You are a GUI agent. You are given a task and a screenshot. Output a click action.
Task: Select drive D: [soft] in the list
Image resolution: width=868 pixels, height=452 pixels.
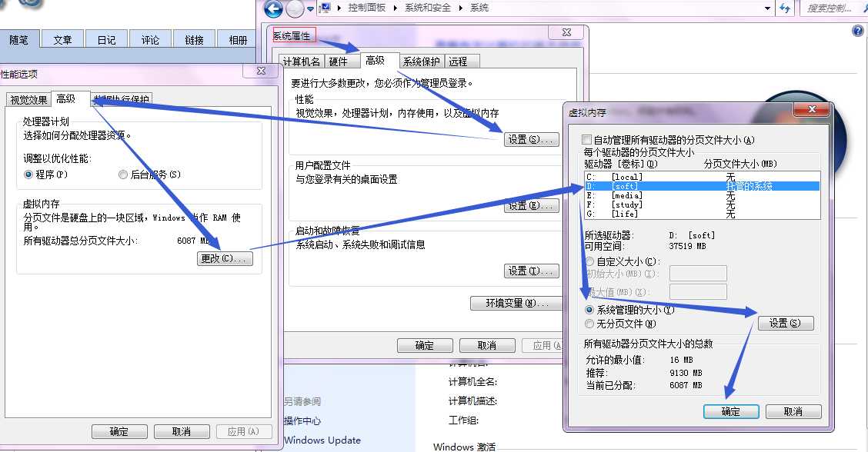click(702, 187)
